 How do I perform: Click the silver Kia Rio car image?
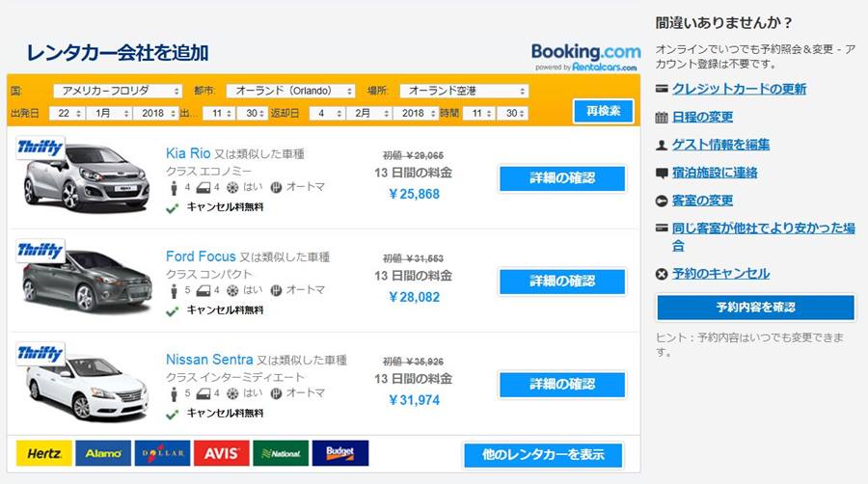tap(86, 178)
